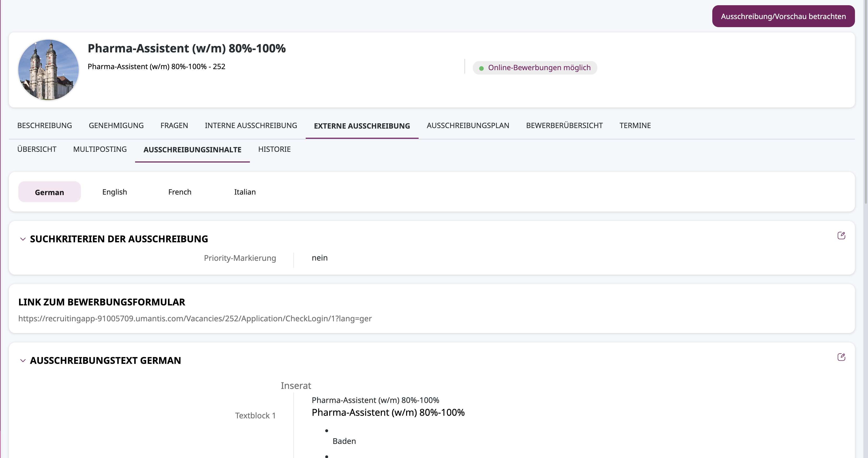Choose the Italian language option
The width and height of the screenshot is (868, 458).
tap(245, 192)
